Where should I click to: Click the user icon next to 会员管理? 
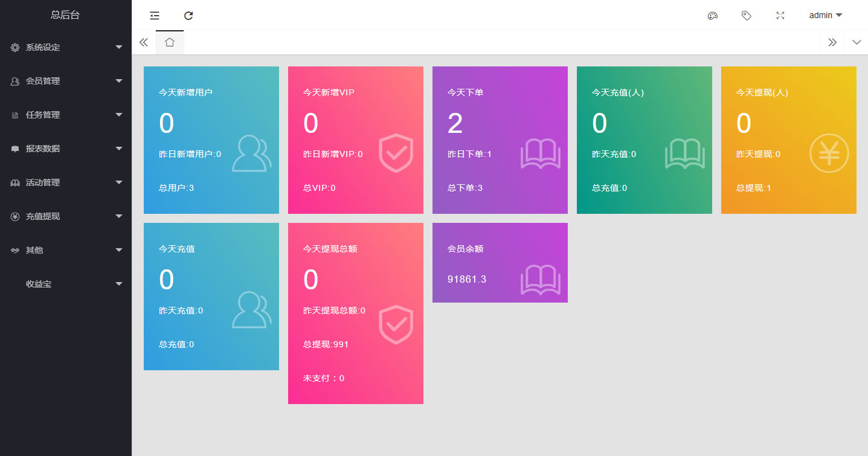click(15, 81)
